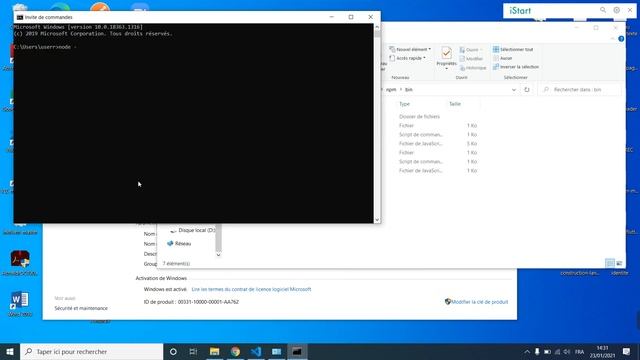The height and width of the screenshot is (360, 640).
Task: Show hidden system tray icons
Action: 527,351
